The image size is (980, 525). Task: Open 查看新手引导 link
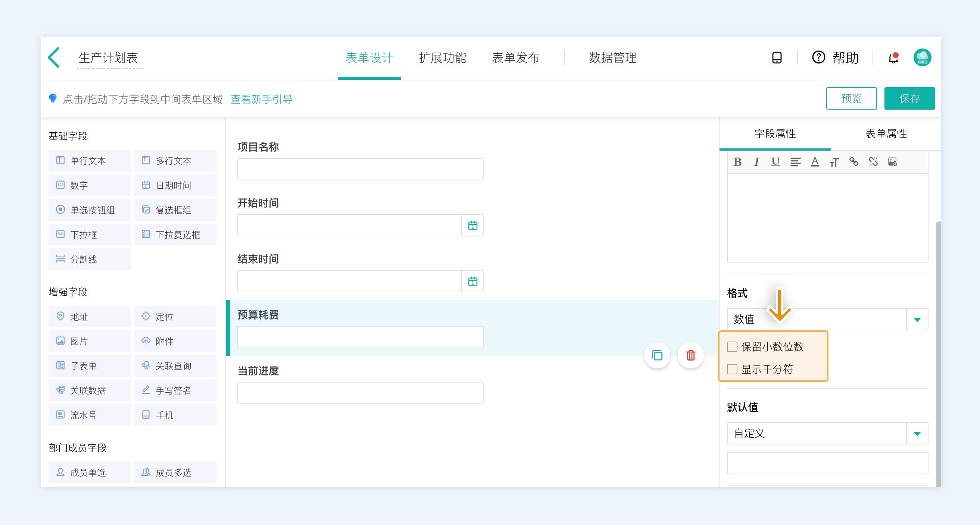coord(261,99)
